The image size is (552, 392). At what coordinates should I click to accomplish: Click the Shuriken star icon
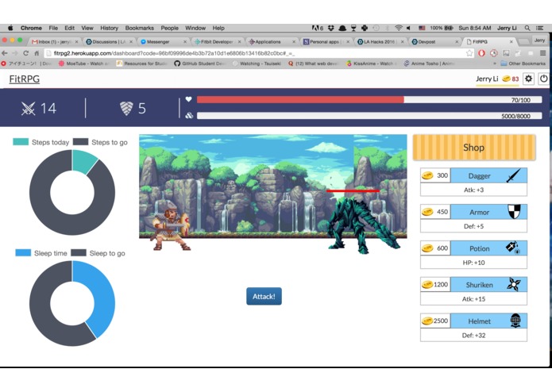tap(514, 284)
